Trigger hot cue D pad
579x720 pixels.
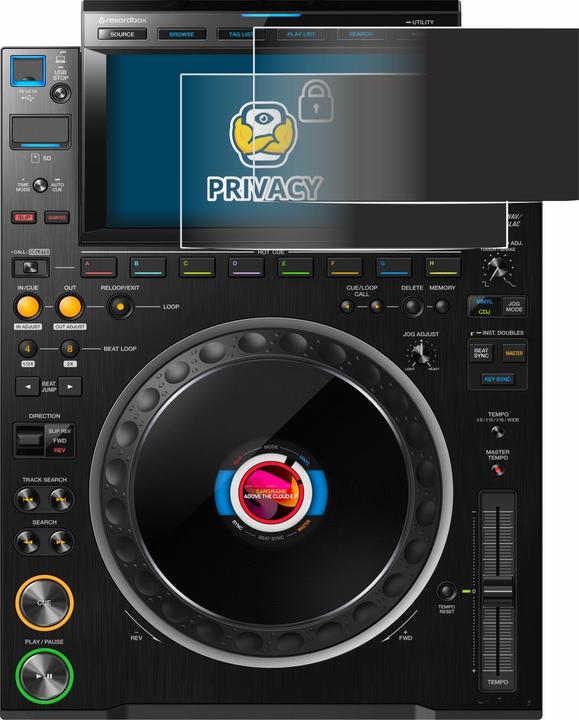pos(246,267)
